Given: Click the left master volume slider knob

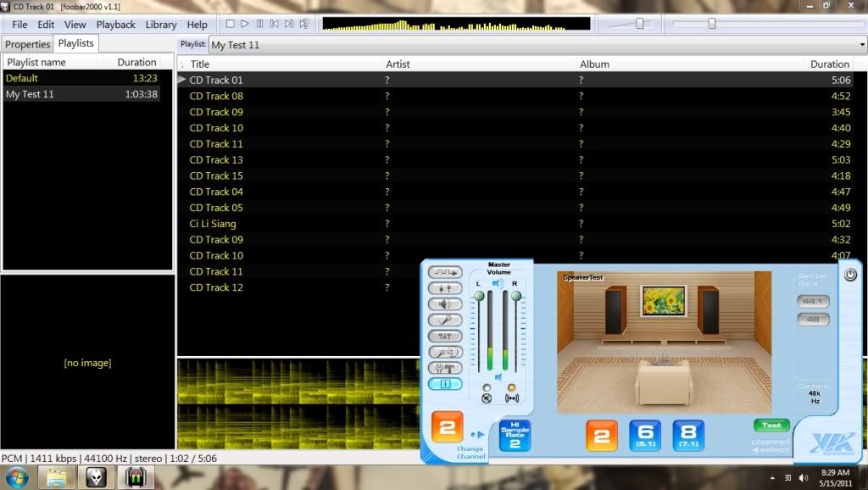Looking at the screenshot, I should pos(479,296).
